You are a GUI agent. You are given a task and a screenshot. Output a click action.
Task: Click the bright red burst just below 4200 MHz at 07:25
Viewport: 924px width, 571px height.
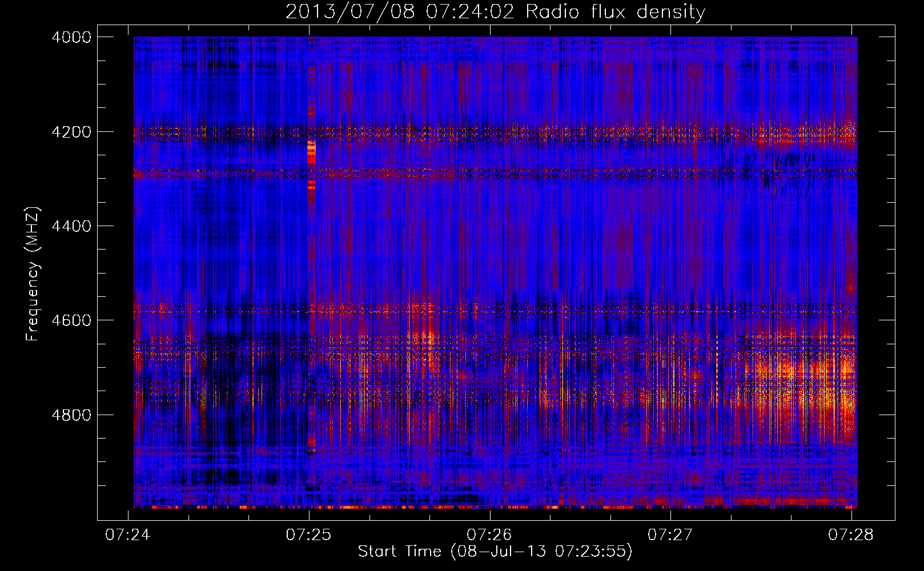point(311,152)
